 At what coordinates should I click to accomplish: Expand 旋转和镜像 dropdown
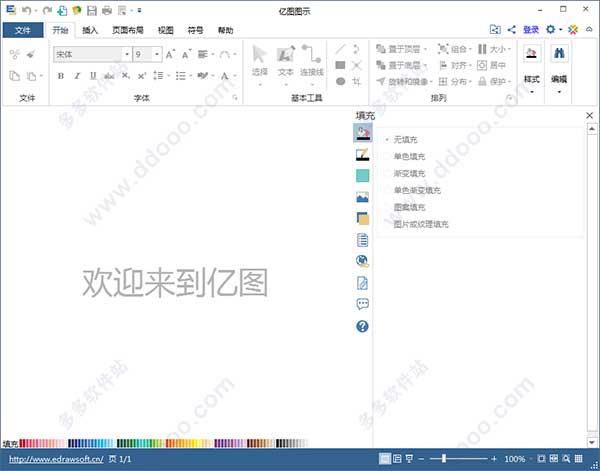click(431, 81)
